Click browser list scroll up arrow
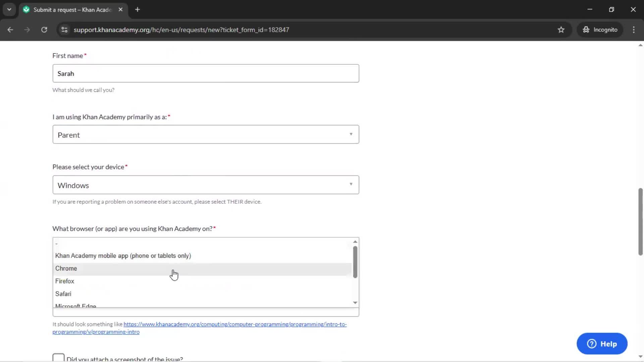The image size is (644, 362). tap(355, 242)
